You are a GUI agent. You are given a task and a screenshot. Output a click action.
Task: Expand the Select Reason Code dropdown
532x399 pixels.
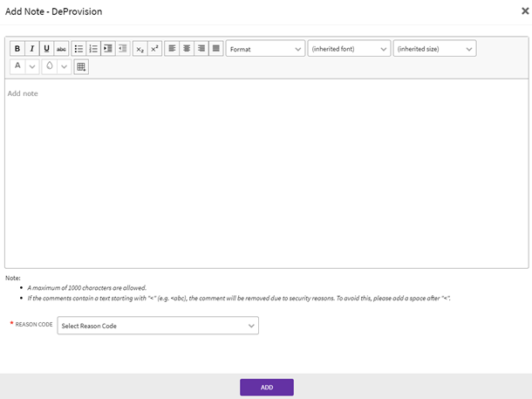158,326
